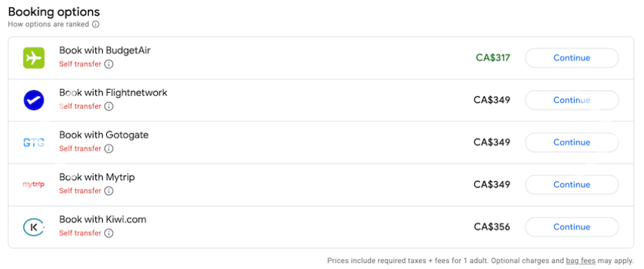The height and width of the screenshot is (269, 644).
Task: Continue booking with Kiwi.com
Action: (572, 227)
